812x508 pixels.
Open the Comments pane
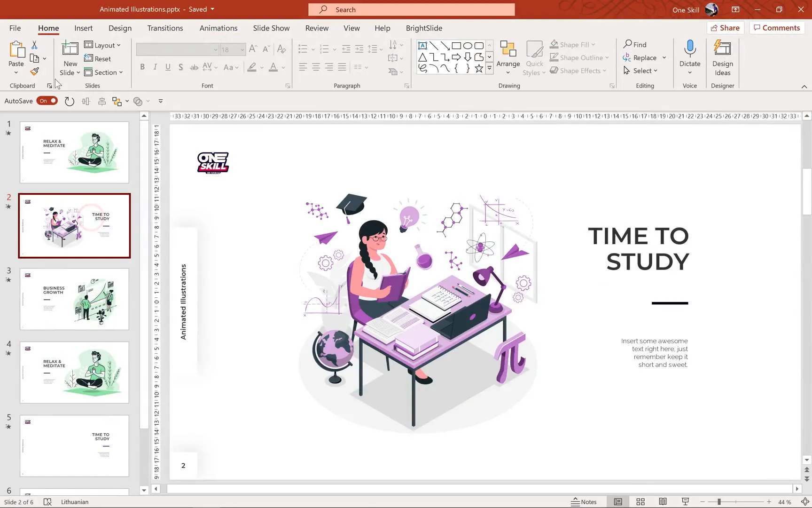pos(776,28)
